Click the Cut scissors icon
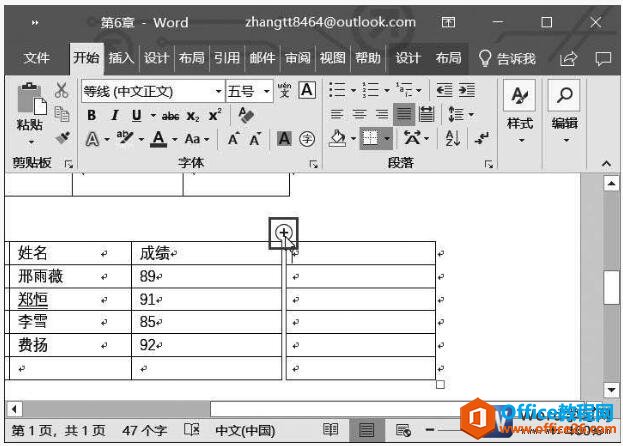 [62, 91]
